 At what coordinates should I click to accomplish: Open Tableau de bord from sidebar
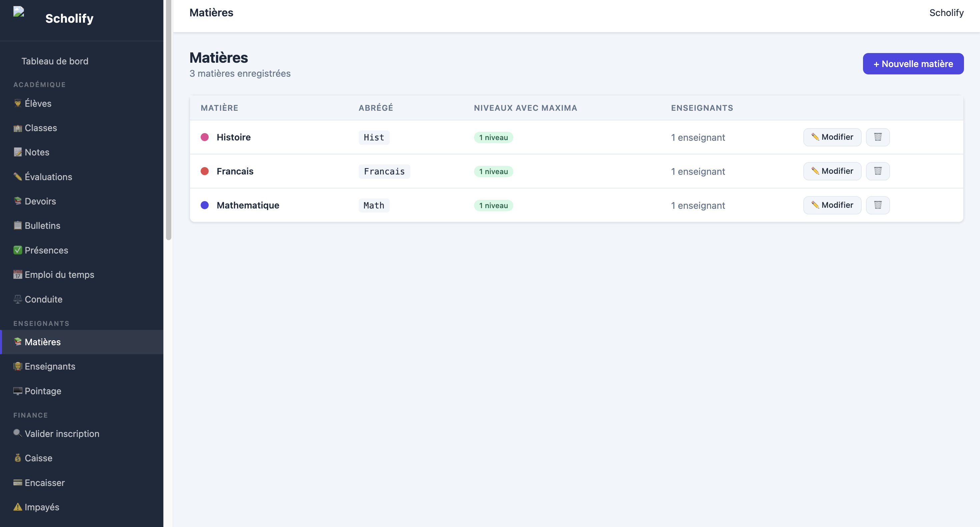(55, 61)
